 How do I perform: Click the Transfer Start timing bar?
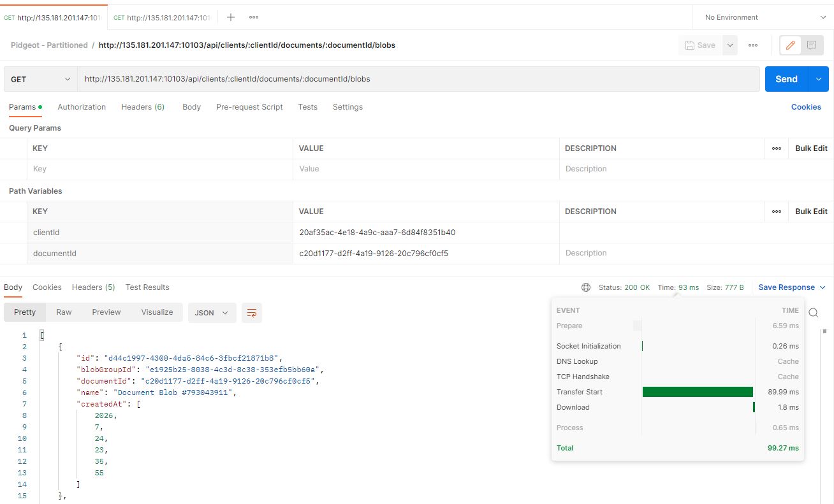click(698, 392)
